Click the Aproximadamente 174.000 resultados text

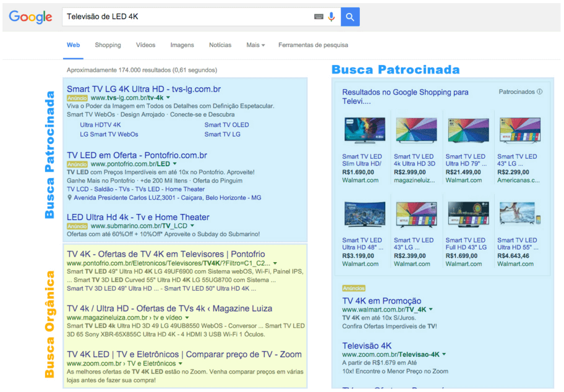point(142,70)
